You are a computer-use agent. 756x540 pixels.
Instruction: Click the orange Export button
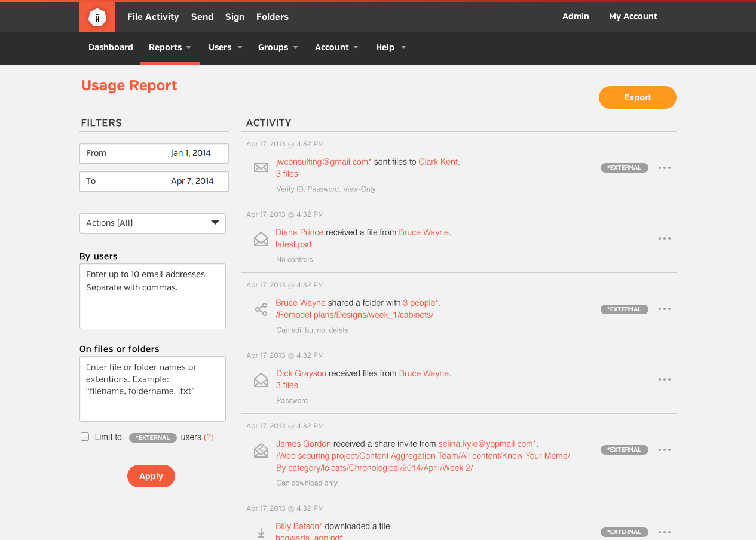tap(637, 97)
